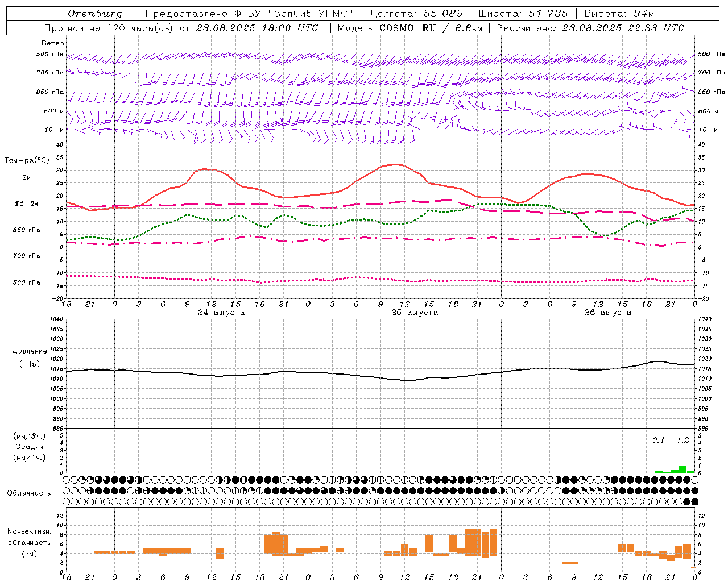Click the right-side '700 гПа' wind level label

coord(712,73)
